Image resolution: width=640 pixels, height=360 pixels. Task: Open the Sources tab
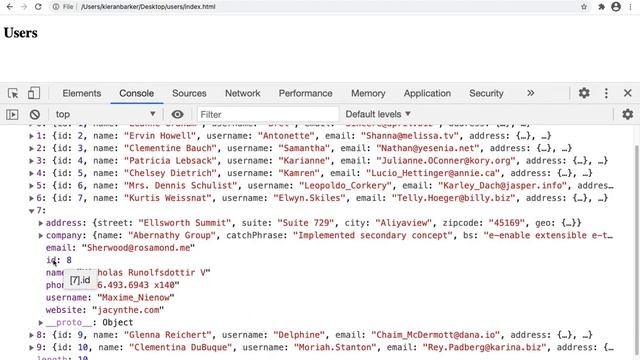[x=189, y=93]
